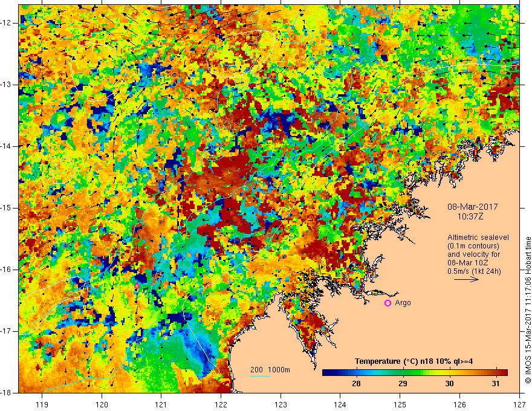Click the cyan 200 1000m depth line sample

coord(260,376)
